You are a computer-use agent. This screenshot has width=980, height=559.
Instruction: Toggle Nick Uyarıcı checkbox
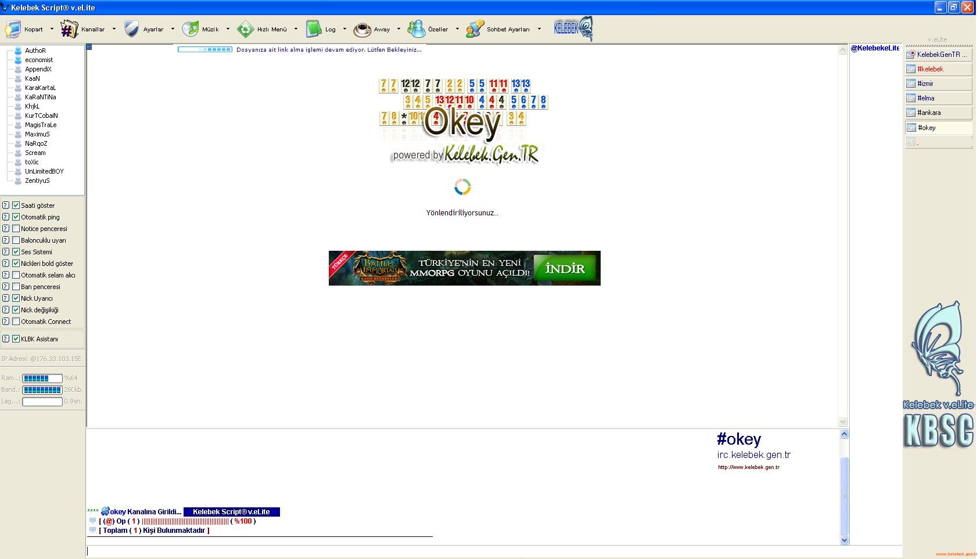pos(16,298)
